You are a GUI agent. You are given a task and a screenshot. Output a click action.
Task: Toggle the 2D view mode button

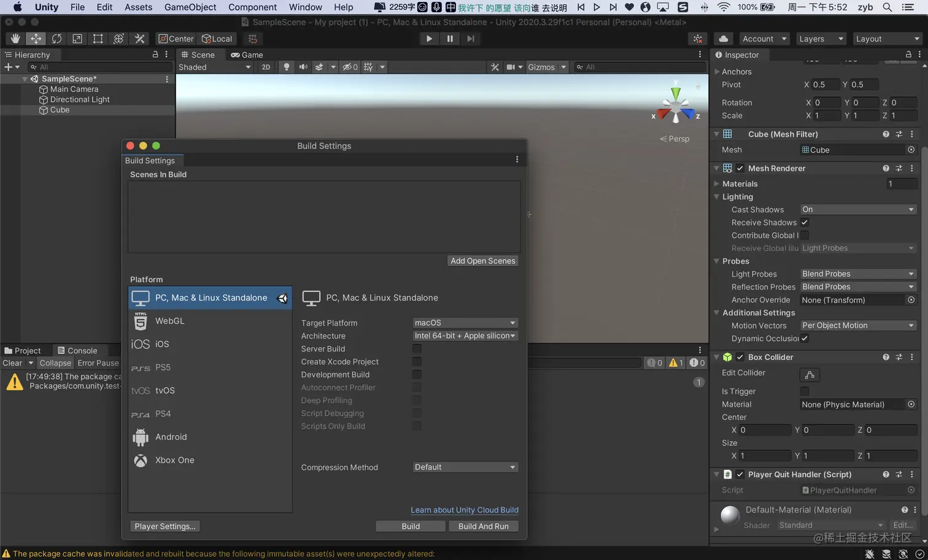coord(266,67)
